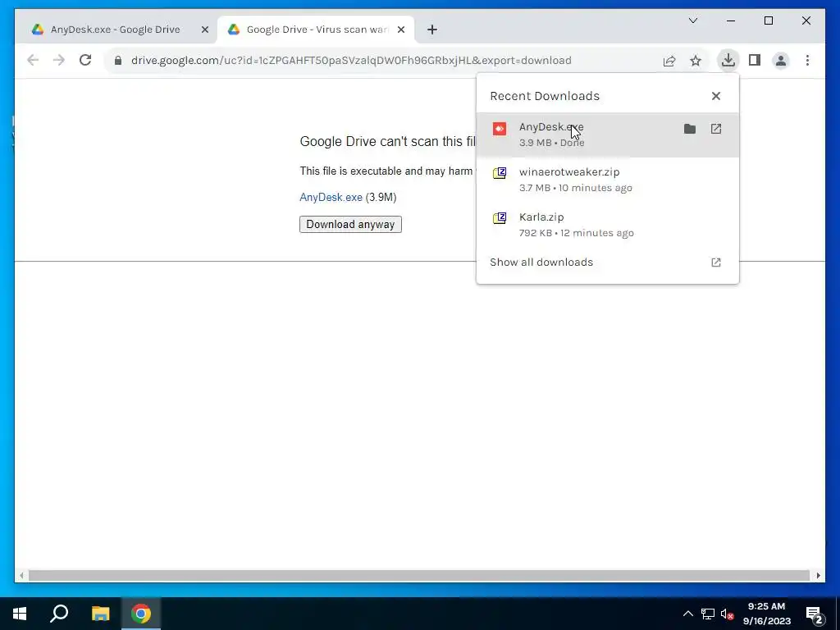Expand the tab search chevron

click(693, 21)
